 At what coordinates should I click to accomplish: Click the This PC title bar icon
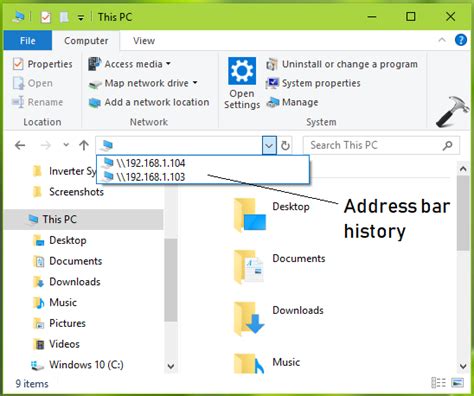pos(18,17)
